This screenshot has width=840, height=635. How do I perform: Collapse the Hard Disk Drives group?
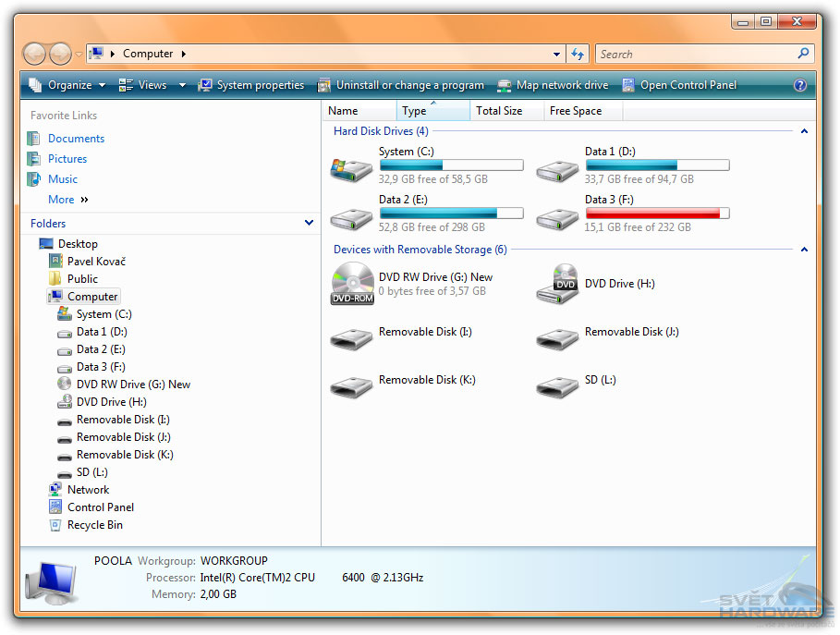(804, 131)
